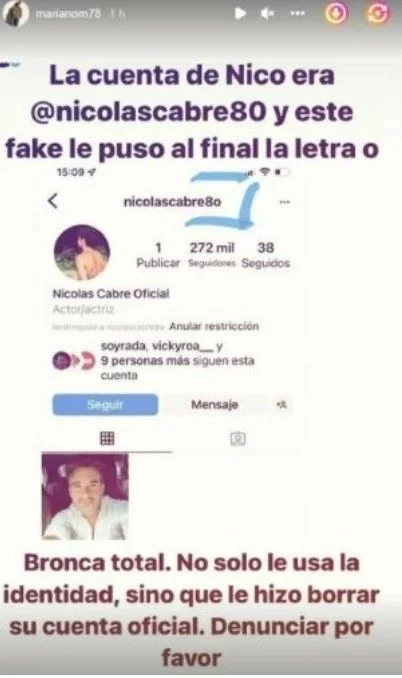The height and width of the screenshot is (678, 402).
Task: Select the grid posts tab
Action: pos(107,438)
